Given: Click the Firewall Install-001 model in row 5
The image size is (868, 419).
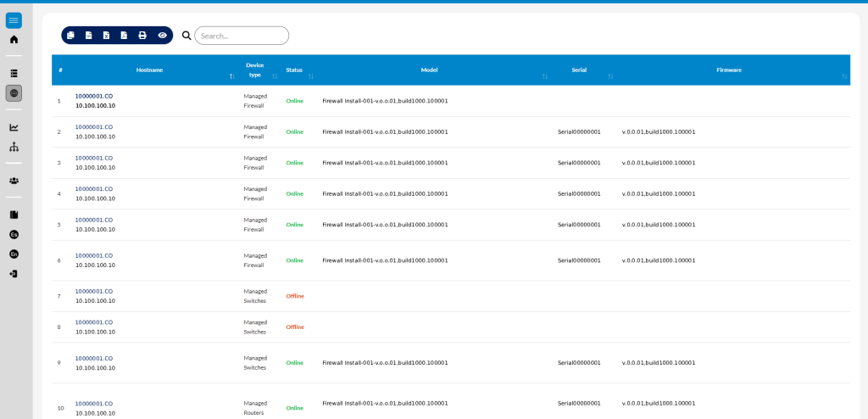Looking at the screenshot, I should coord(386,225).
